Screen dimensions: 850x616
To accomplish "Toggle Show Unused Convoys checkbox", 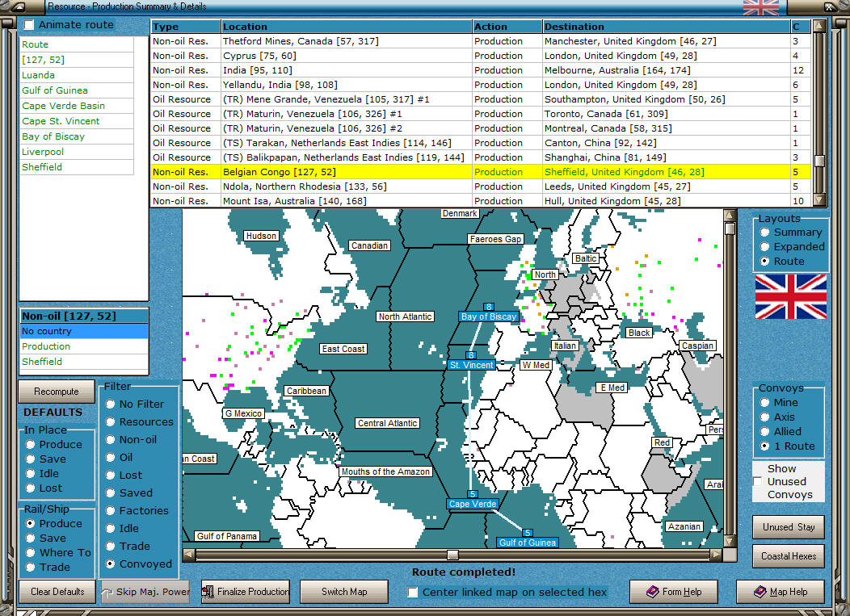I will tap(757, 481).
